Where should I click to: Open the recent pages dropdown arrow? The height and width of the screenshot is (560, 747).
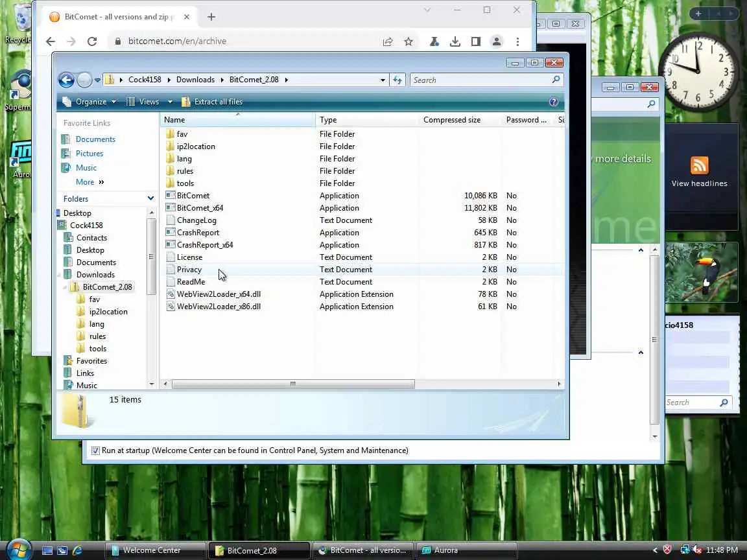(x=97, y=80)
